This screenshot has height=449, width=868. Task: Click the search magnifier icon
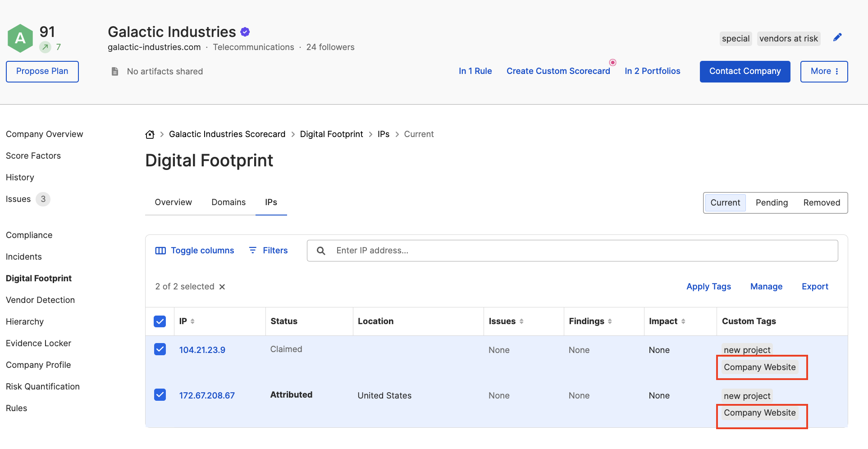(x=321, y=251)
